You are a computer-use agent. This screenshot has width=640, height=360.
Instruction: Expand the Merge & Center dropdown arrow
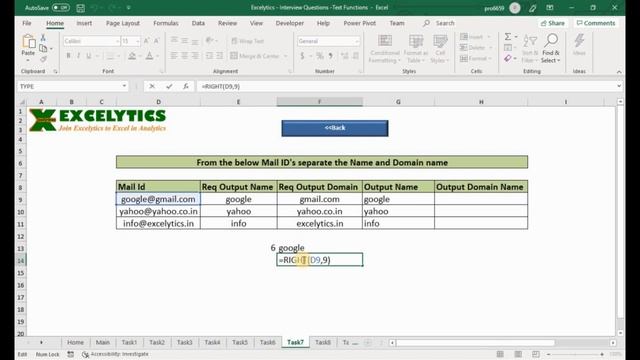[286, 56]
